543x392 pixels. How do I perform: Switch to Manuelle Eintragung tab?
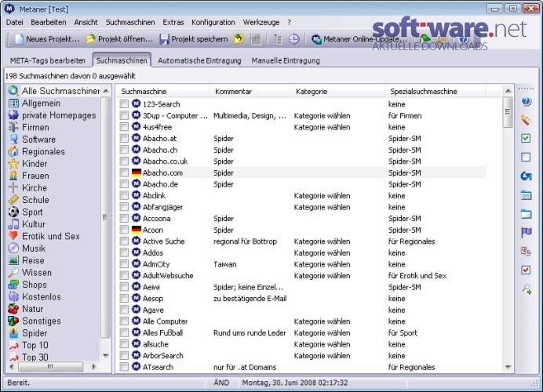coord(286,60)
